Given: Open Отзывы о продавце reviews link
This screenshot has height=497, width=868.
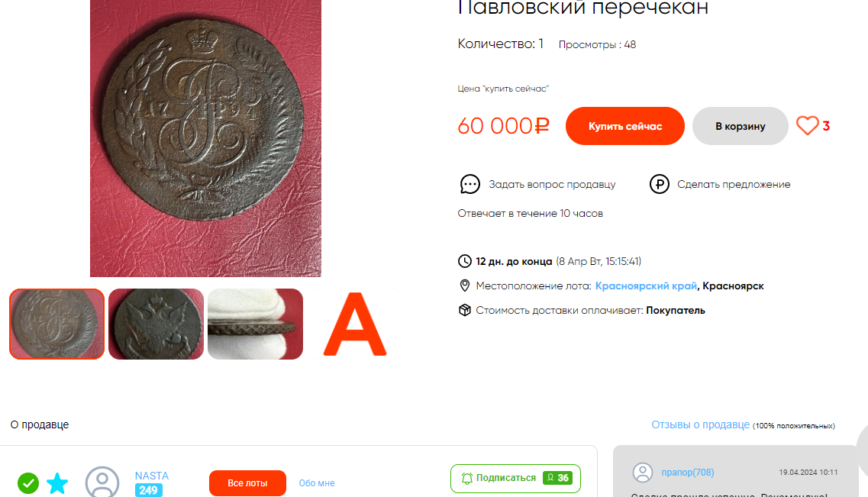Looking at the screenshot, I should click(x=700, y=424).
